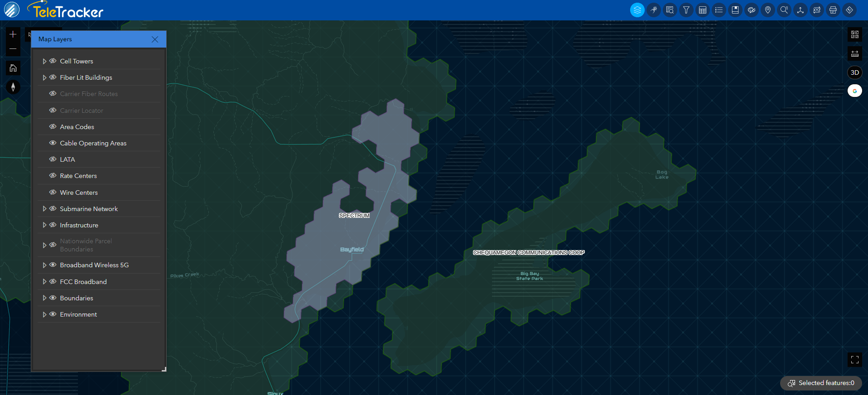Expand the Boundaries layer group
This screenshot has width=868, height=395.
[x=44, y=298]
